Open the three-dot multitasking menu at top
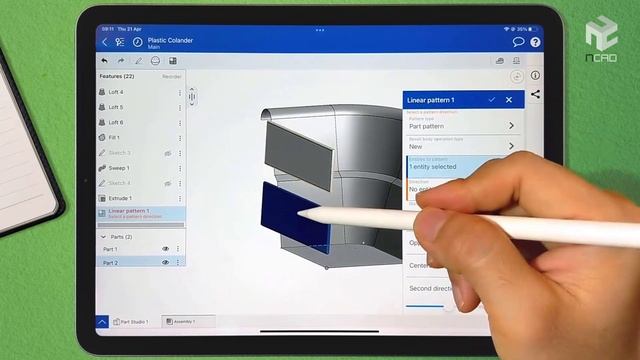The height and width of the screenshot is (360, 640). pos(320,30)
